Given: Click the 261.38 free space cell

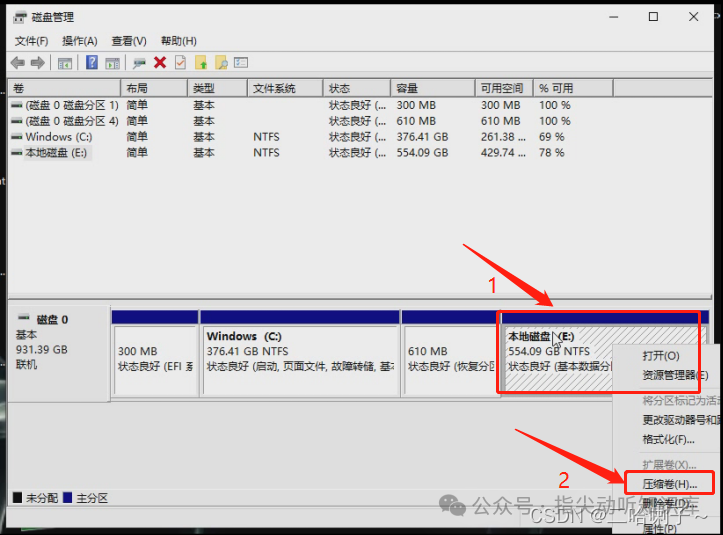Looking at the screenshot, I should 503,137.
